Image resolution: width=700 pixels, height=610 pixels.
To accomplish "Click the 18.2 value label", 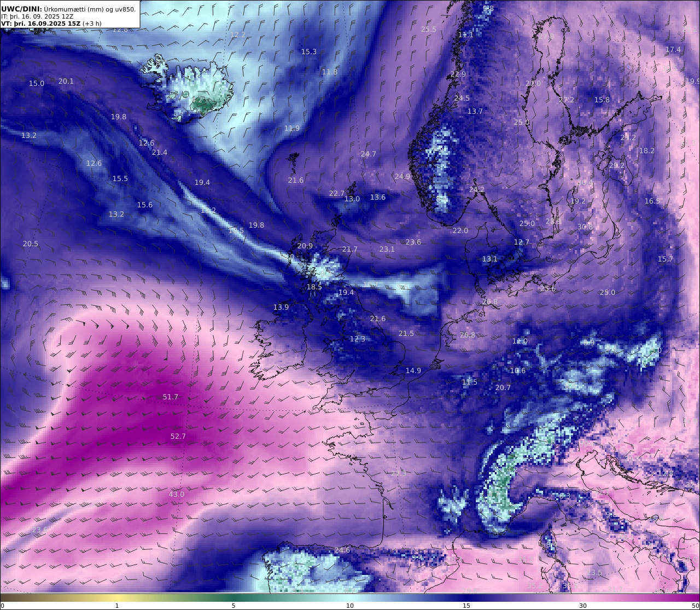I will point(647,150).
